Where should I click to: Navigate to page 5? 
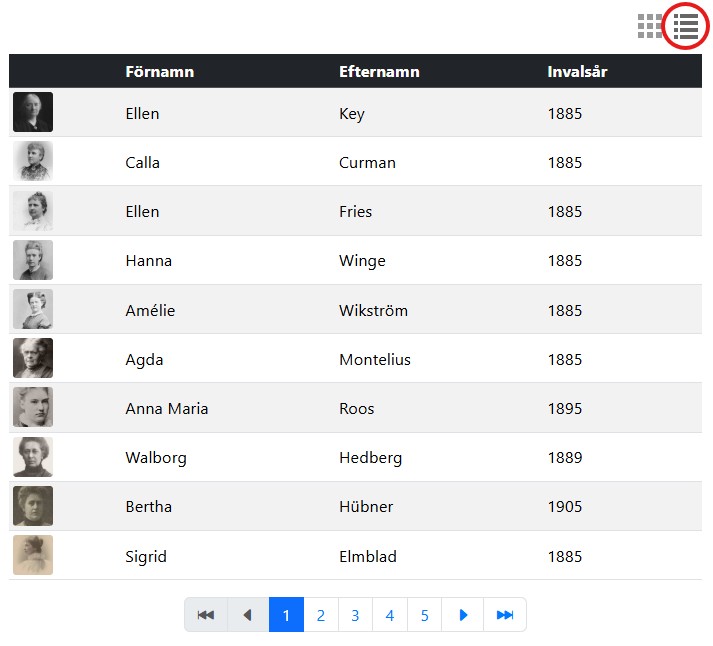424,615
